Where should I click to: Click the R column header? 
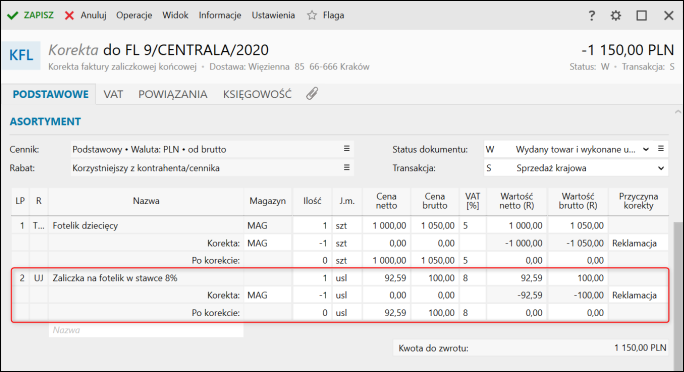click(38, 201)
